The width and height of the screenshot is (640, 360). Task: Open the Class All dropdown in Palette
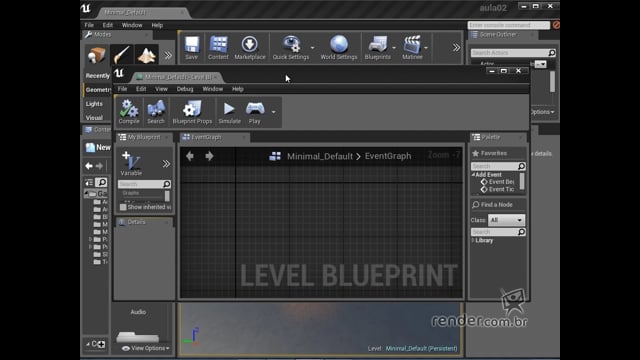[506, 220]
